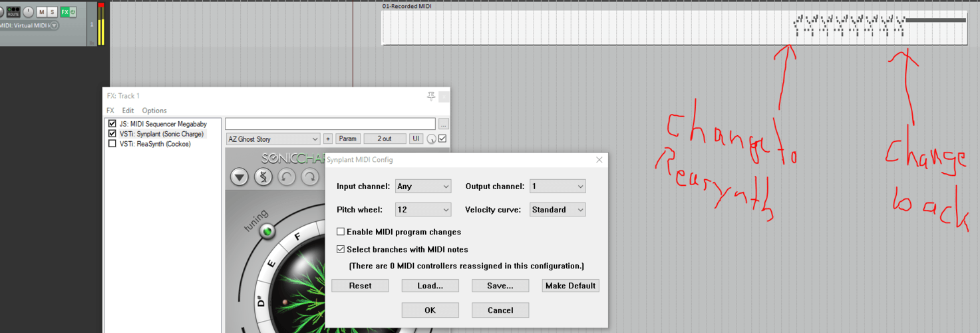Toggle the track FX bypass power icon

[73, 12]
